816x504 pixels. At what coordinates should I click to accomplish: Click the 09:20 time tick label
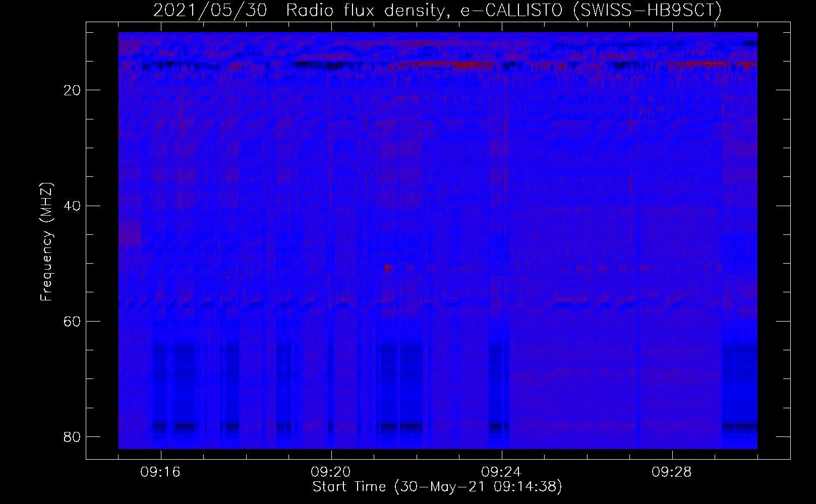(x=331, y=473)
